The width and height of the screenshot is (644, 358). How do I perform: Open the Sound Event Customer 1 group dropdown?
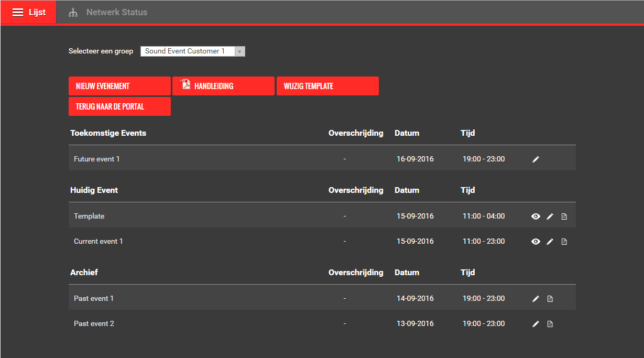click(187, 51)
